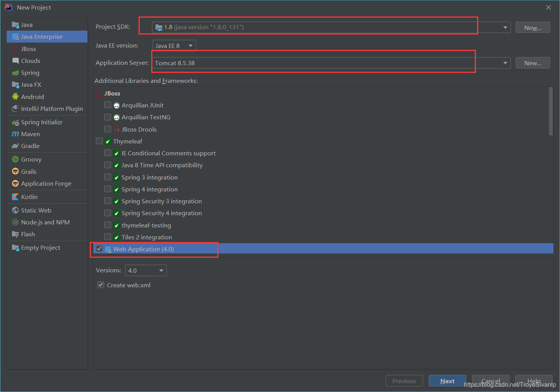560x392 pixels.
Task: Enable thymeleaf-testing checkbox
Action: [107, 225]
